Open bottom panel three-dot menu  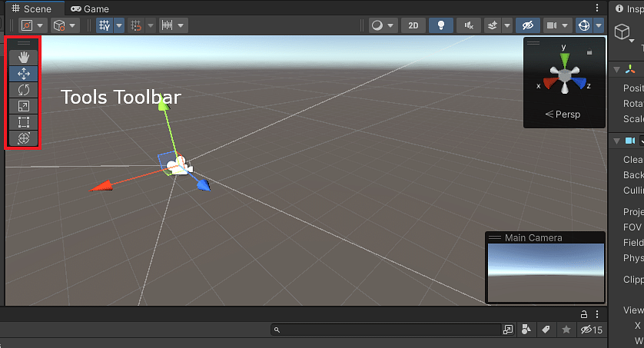point(597,314)
